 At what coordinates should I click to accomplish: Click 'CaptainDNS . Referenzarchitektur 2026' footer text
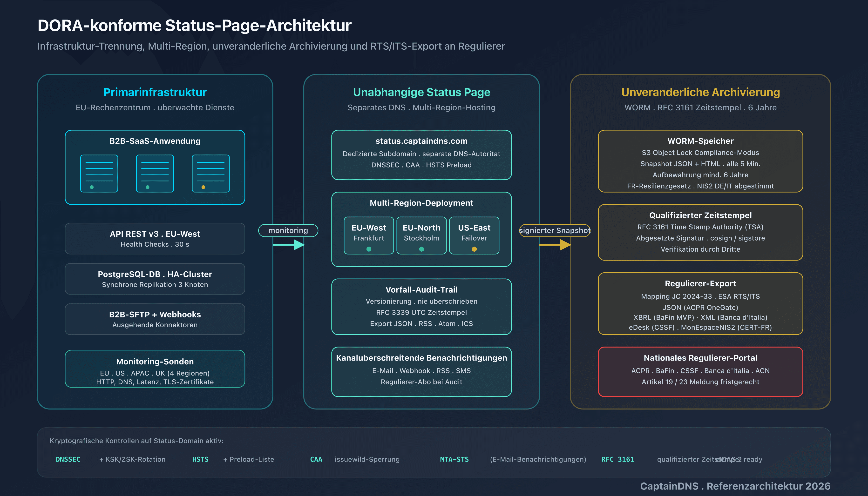pos(735,486)
